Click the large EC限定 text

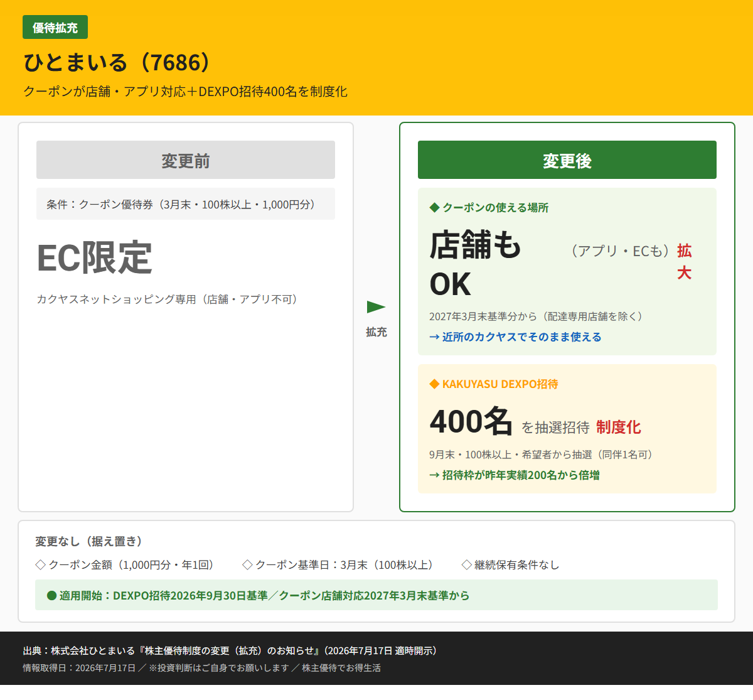pos(95,257)
